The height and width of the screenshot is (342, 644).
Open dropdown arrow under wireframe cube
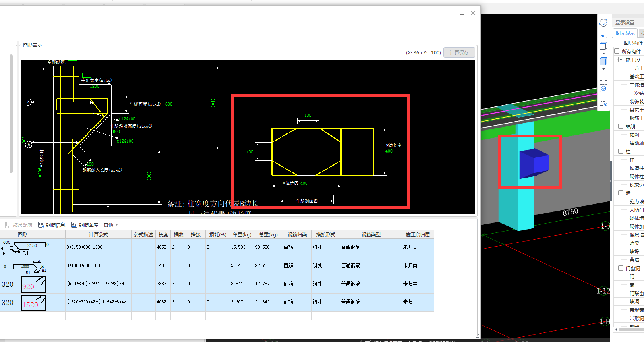603,54
